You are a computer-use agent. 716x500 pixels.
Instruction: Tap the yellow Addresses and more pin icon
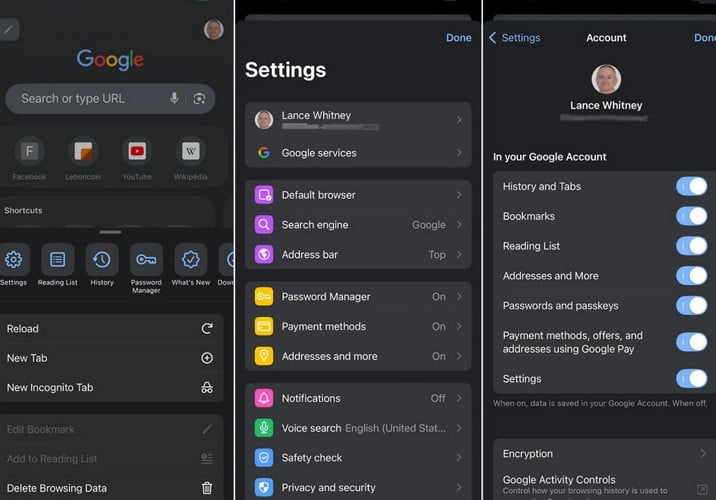click(x=264, y=356)
